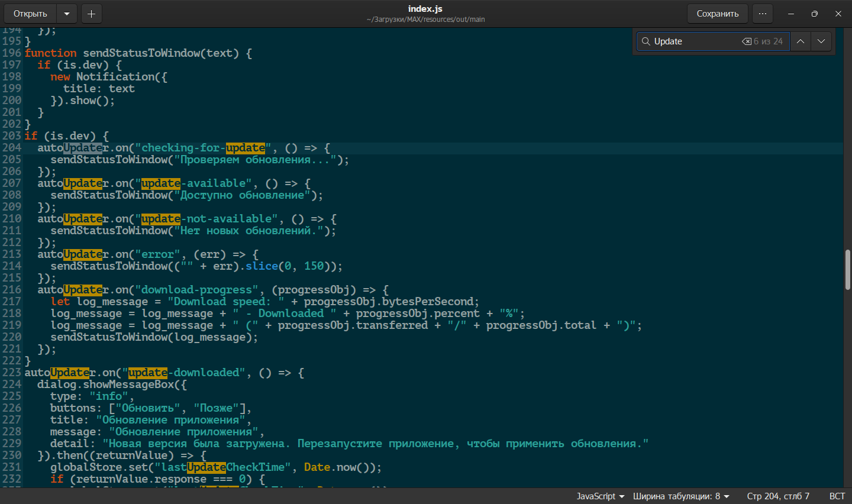This screenshot has width=852, height=504.
Task: Click the Открыть button
Action: point(30,14)
